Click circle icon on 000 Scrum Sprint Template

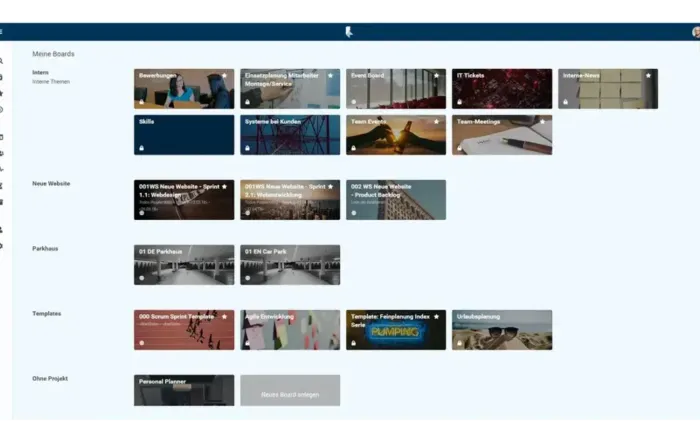[x=142, y=343]
